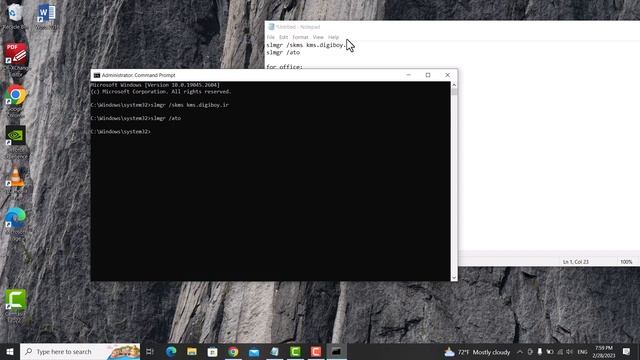Click the 'slmgr /ato' line in Notepad
Viewport: 640px width, 360px height.
click(283, 53)
